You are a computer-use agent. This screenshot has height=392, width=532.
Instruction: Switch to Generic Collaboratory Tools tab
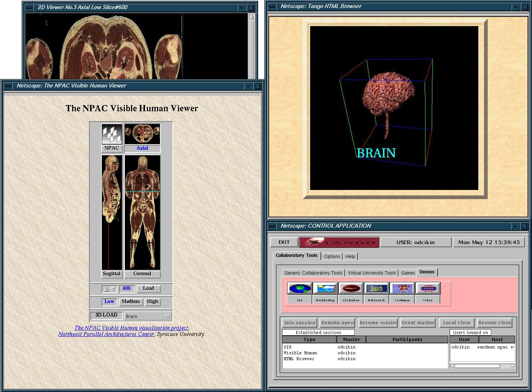(313, 273)
